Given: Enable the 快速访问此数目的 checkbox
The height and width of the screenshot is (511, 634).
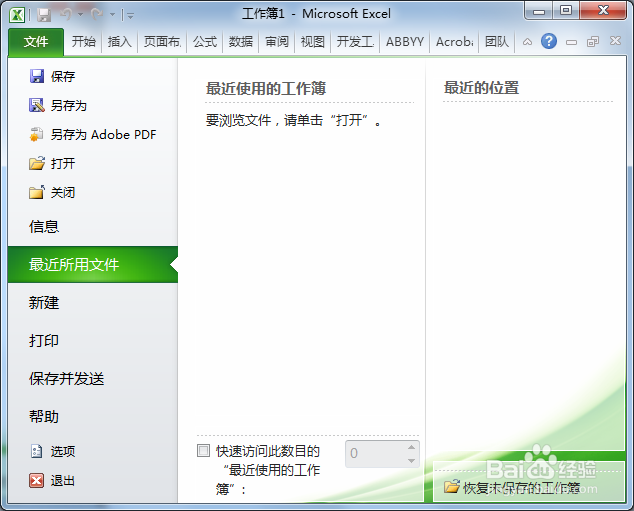Looking at the screenshot, I should (203, 450).
